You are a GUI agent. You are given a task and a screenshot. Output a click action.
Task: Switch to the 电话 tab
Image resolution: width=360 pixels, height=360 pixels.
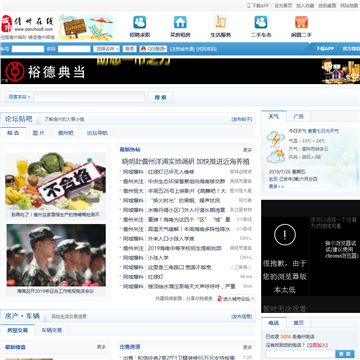[x=274, y=323]
